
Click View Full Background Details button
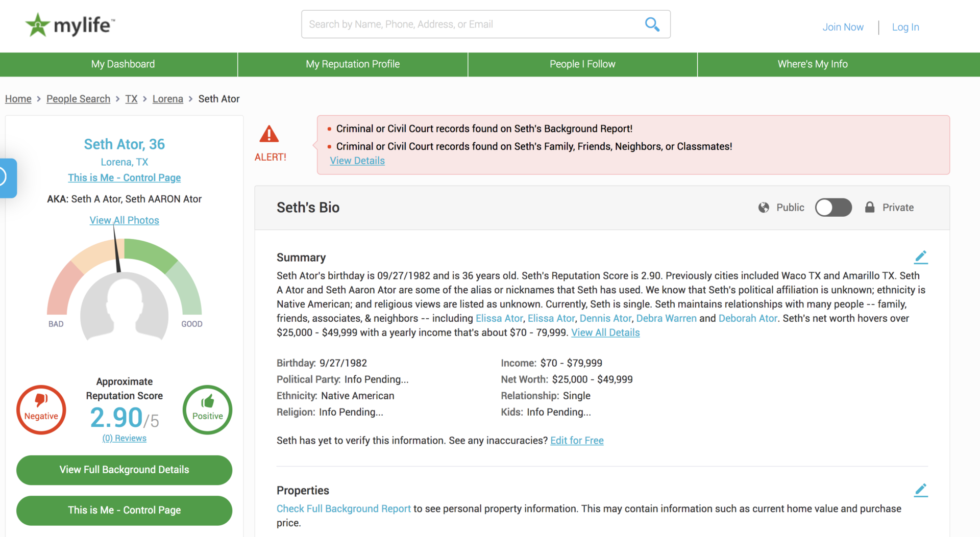point(125,470)
